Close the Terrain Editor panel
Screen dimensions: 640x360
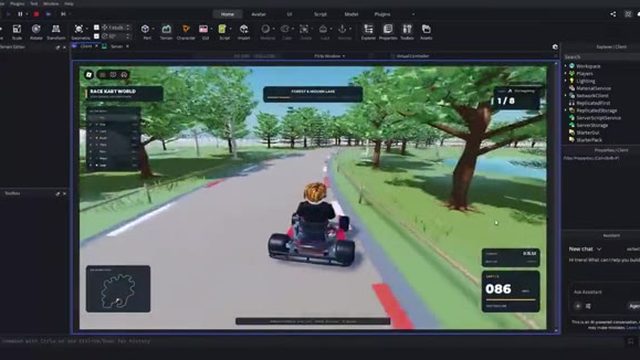coord(64,47)
